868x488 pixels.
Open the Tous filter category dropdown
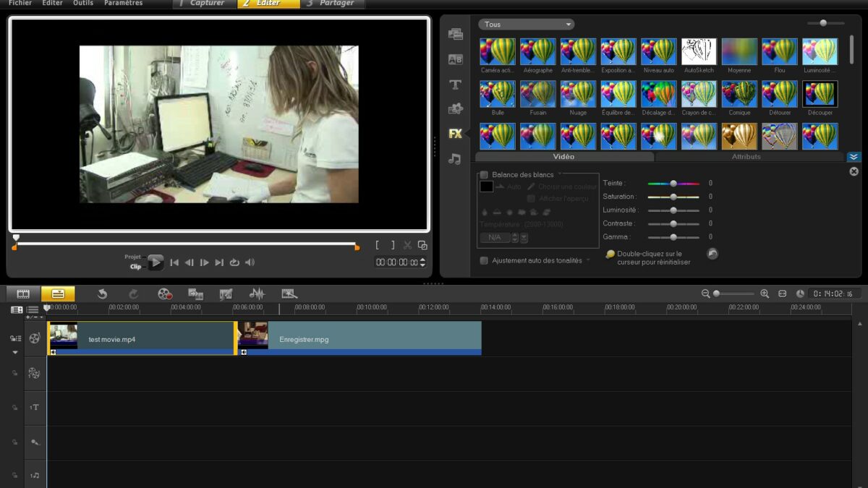click(526, 25)
